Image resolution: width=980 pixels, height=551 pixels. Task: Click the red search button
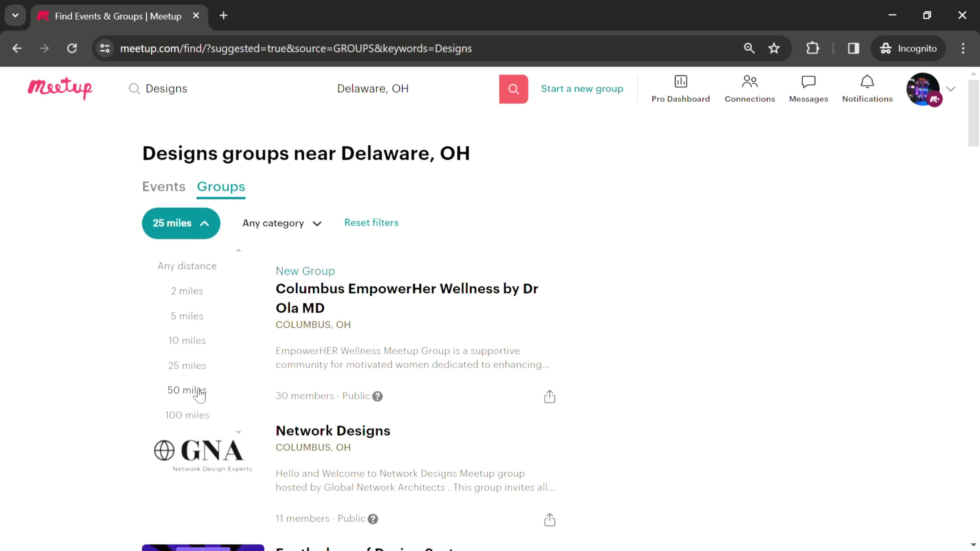[x=513, y=89]
